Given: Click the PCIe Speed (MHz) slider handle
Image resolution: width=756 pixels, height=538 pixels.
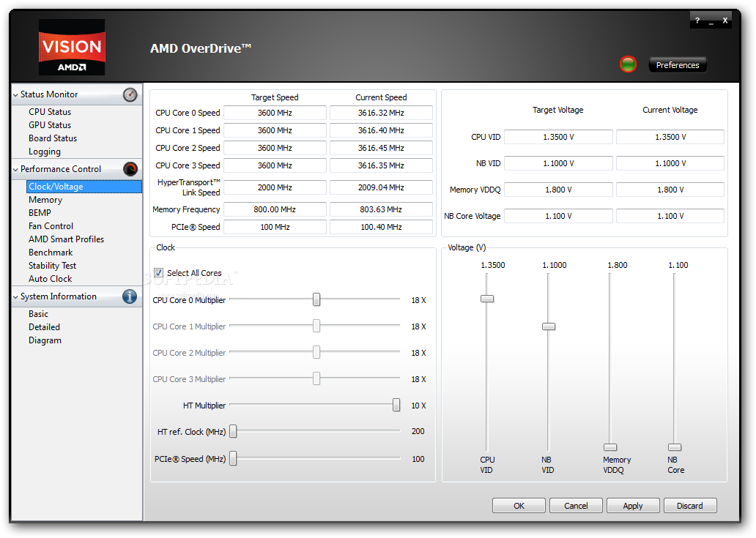Looking at the screenshot, I should (233, 458).
